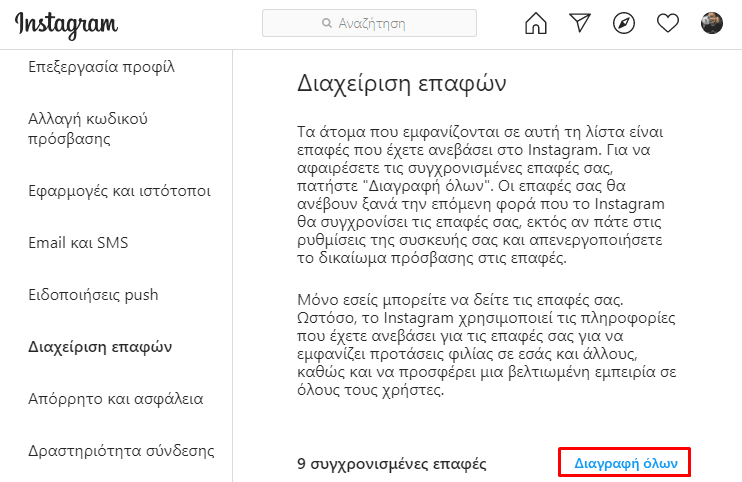Open the Explore compass icon
742x482 pixels.
tap(624, 23)
